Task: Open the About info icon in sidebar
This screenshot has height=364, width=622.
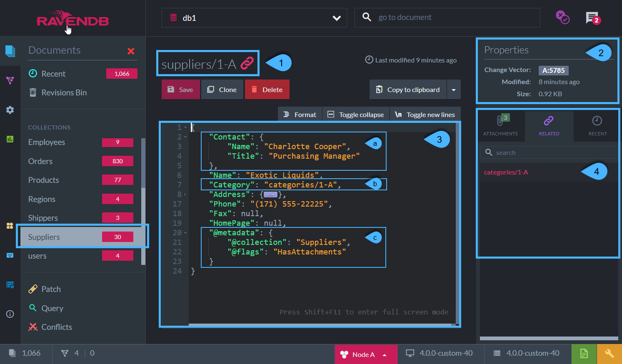Action: point(10,314)
